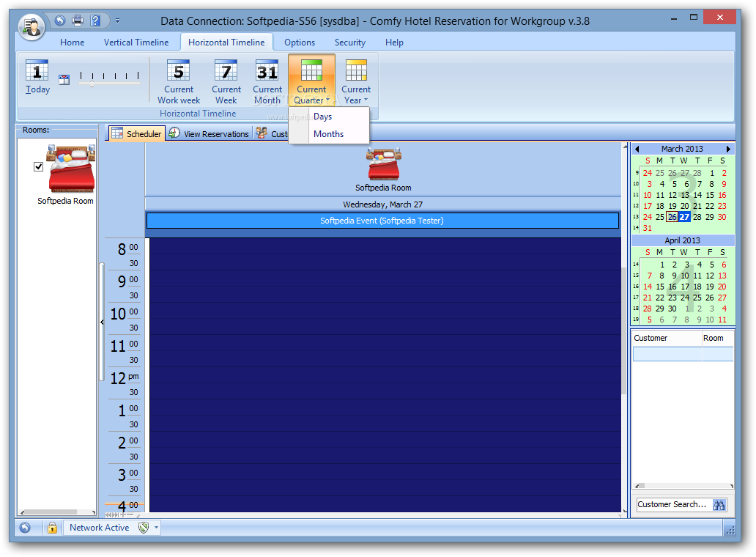Collapse the rooms panel with splitter arrow
Screen dimensions: 756x557
point(102,322)
